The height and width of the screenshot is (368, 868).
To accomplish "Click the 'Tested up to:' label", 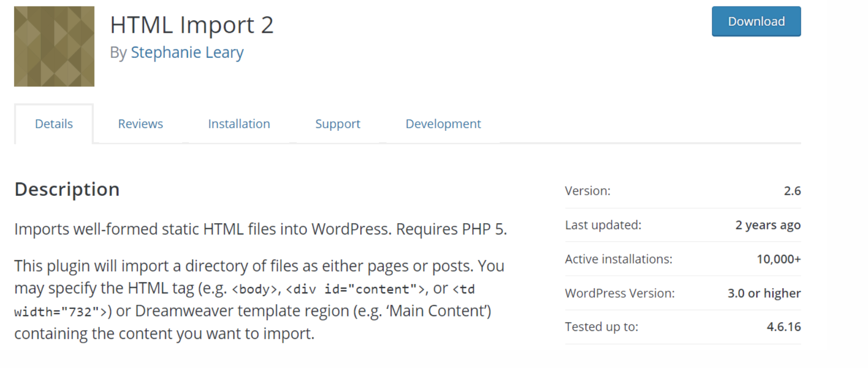I will (x=602, y=327).
